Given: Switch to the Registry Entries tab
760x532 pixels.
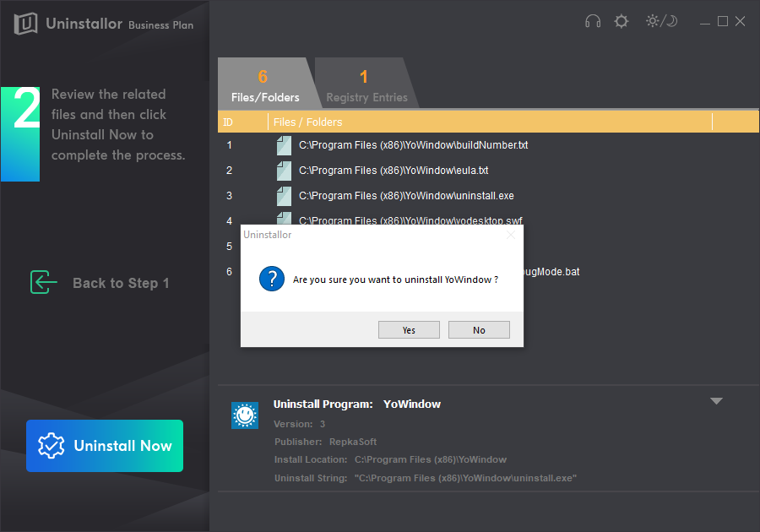Looking at the screenshot, I should pos(366,84).
